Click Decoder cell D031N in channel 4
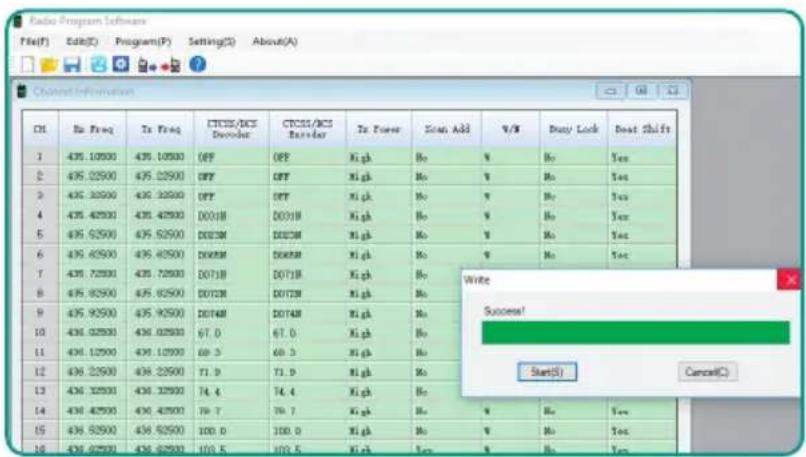This screenshot has height=457, width=806. click(x=231, y=215)
